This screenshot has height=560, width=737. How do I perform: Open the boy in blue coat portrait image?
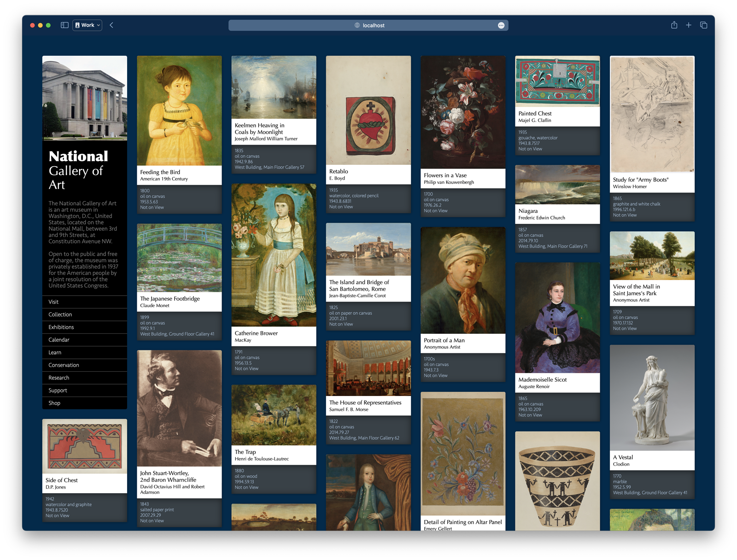click(368, 493)
